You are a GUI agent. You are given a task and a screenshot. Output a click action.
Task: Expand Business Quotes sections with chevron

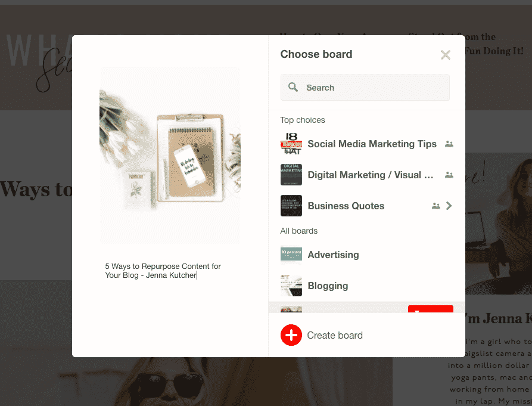tap(449, 206)
